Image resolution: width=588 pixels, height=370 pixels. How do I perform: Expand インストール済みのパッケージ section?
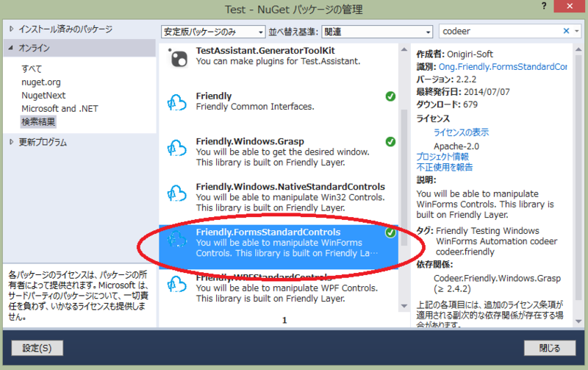pyautogui.click(x=11, y=29)
